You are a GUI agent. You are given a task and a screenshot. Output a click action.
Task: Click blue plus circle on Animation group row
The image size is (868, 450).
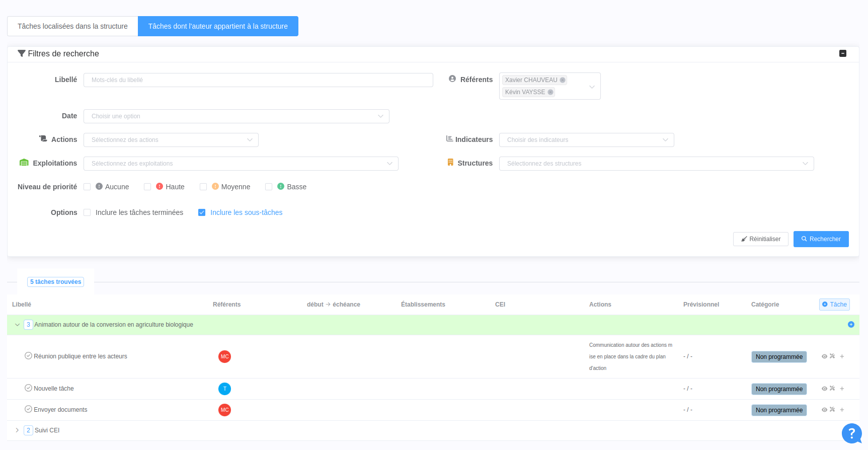coord(851,325)
